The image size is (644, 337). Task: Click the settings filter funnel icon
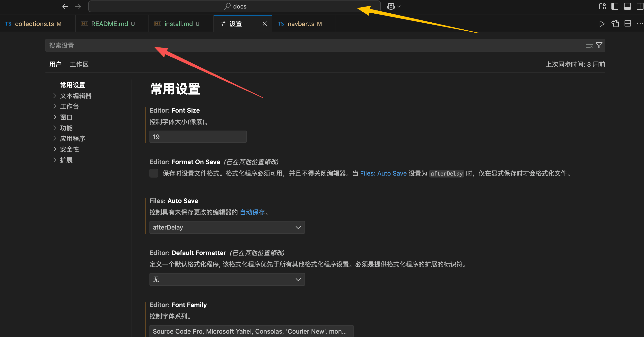tap(599, 45)
